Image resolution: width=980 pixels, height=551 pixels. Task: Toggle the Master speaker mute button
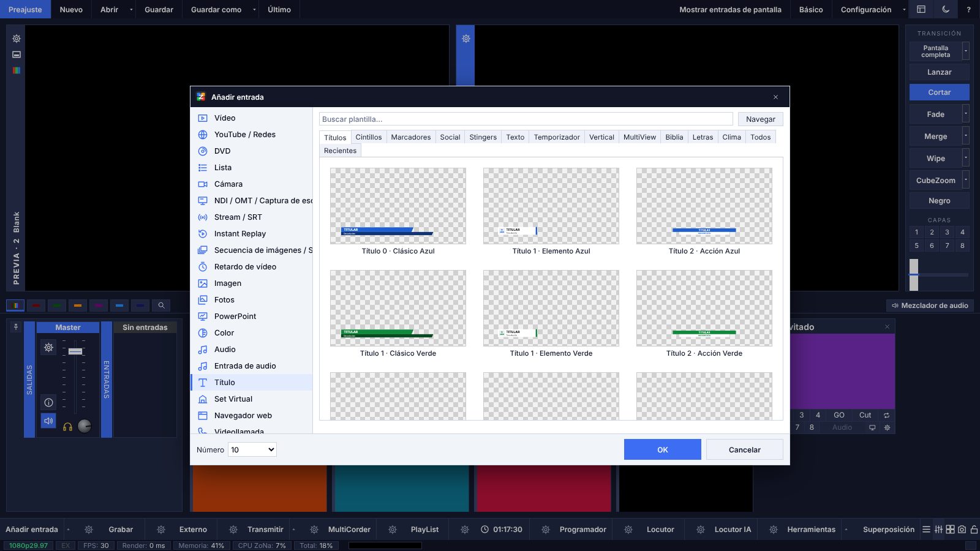(48, 421)
